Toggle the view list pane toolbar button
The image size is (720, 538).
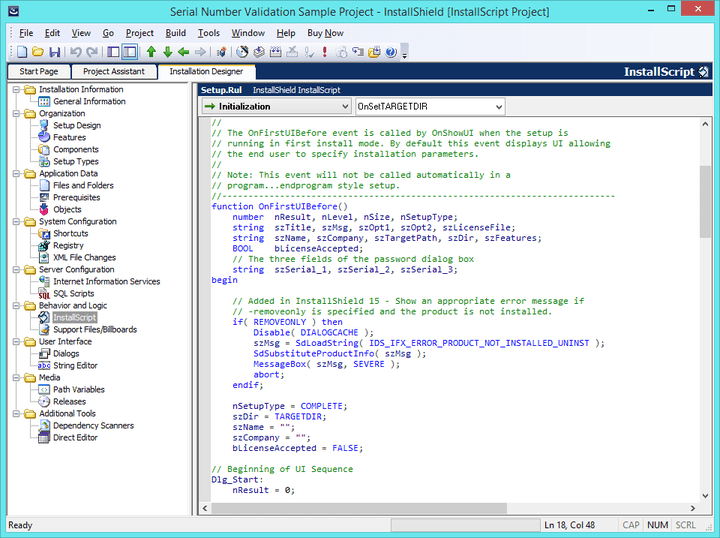113,52
